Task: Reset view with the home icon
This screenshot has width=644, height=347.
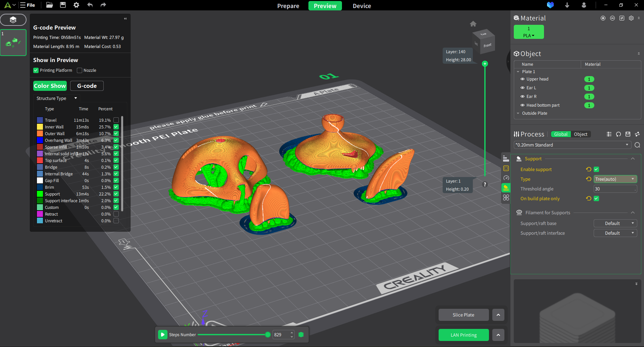Action: (x=473, y=24)
